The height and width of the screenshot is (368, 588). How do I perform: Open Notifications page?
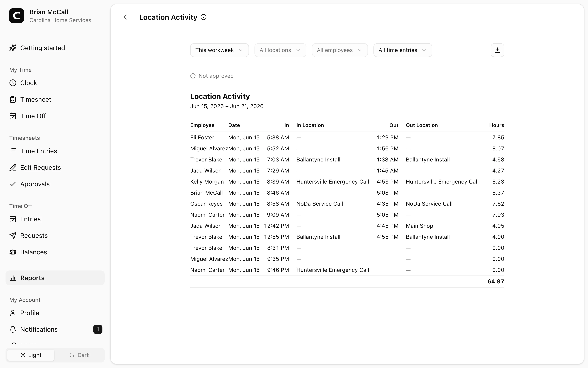click(x=55, y=330)
